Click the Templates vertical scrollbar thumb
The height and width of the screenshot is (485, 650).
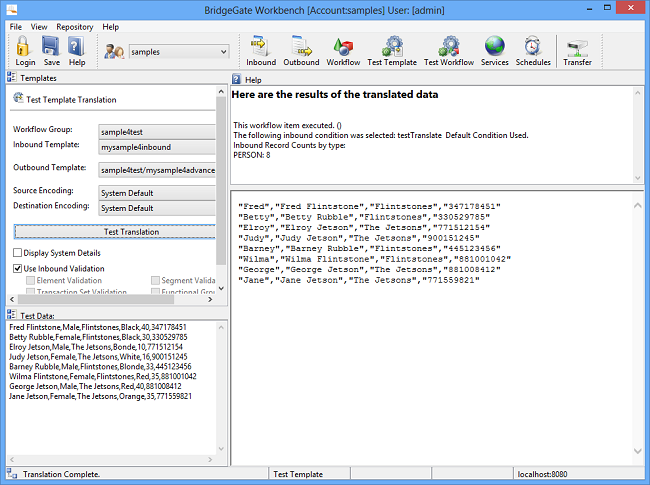(x=221, y=180)
